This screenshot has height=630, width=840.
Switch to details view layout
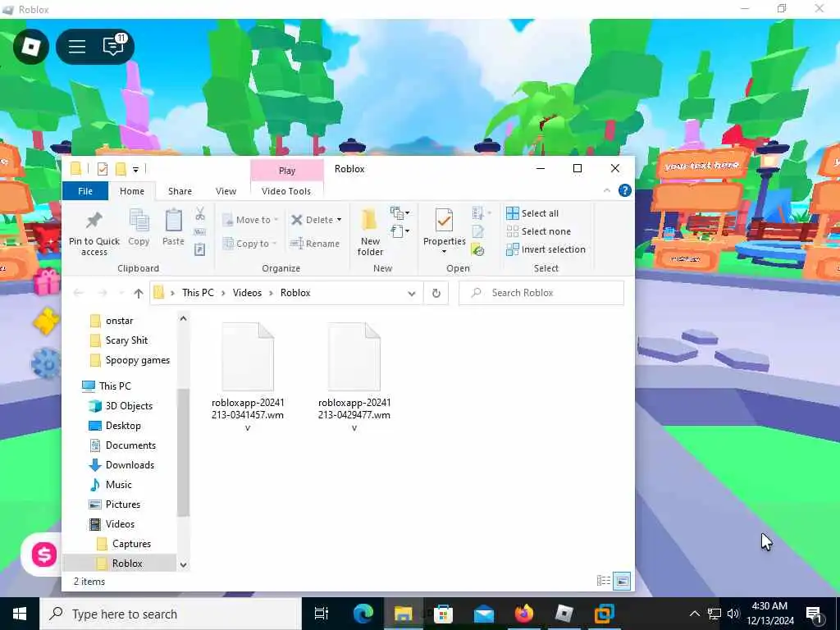coord(604,581)
